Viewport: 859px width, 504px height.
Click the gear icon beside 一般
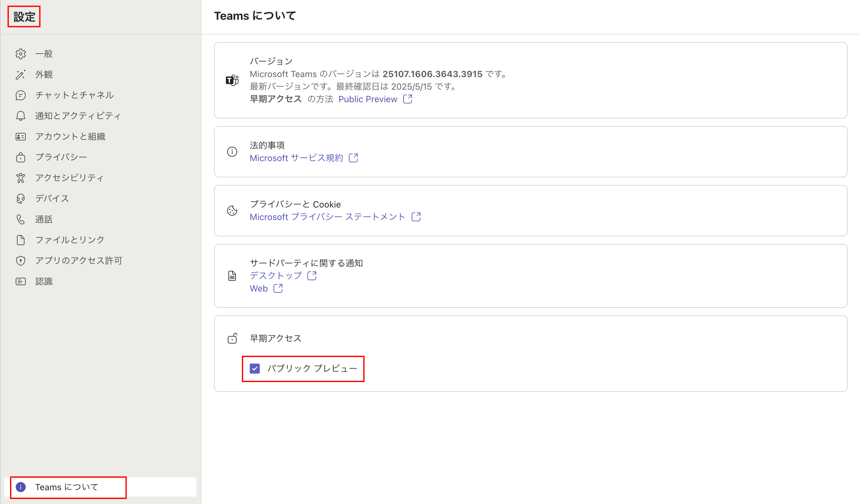click(x=20, y=54)
